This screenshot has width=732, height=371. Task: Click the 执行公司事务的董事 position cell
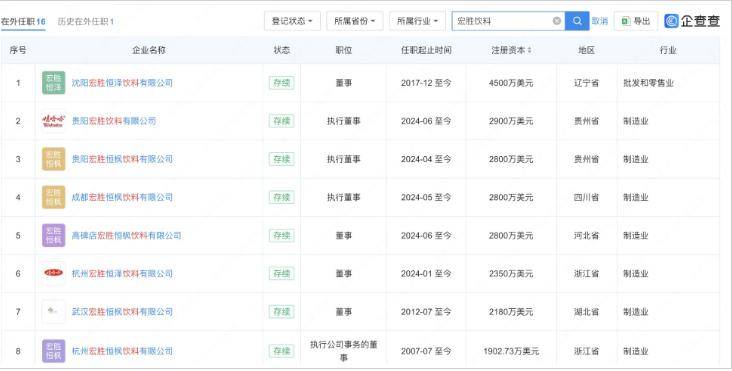point(344,351)
